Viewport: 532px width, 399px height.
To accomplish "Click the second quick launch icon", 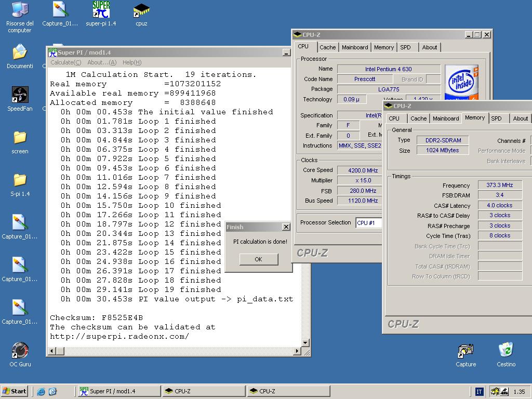I will tap(52, 391).
